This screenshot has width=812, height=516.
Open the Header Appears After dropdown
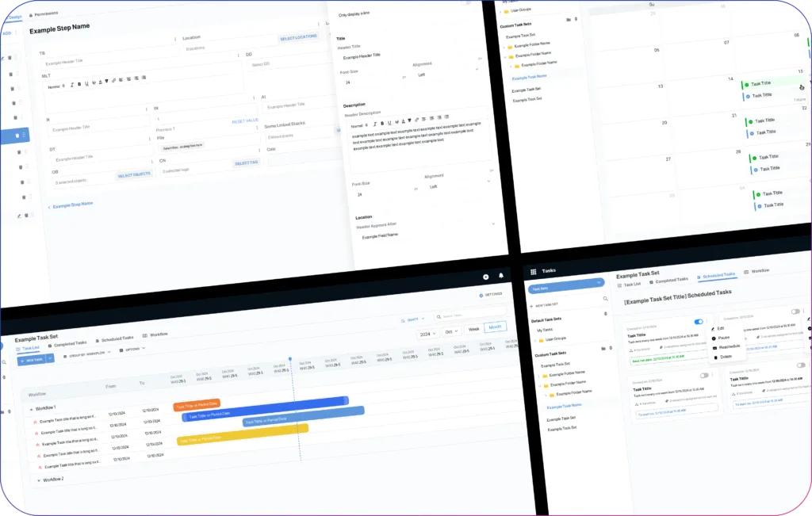[x=427, y=231]
